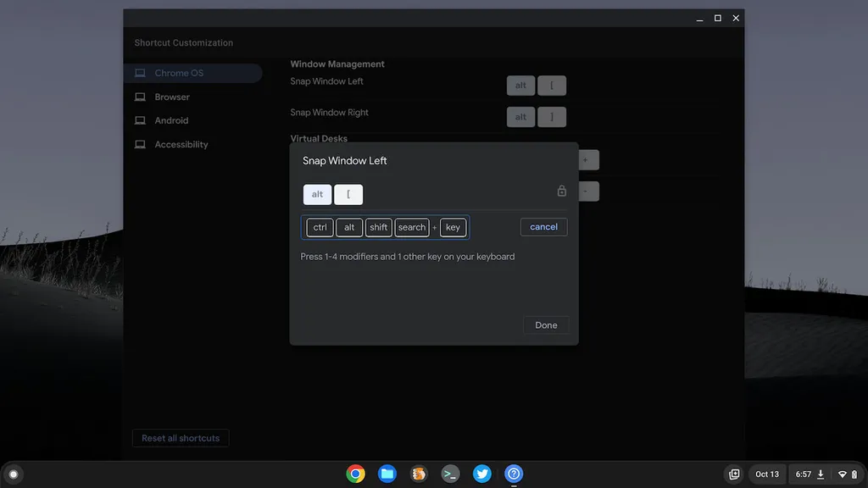Click Done to save the shortcut
This screenshot has height=488, width=868.
(546, 324)
